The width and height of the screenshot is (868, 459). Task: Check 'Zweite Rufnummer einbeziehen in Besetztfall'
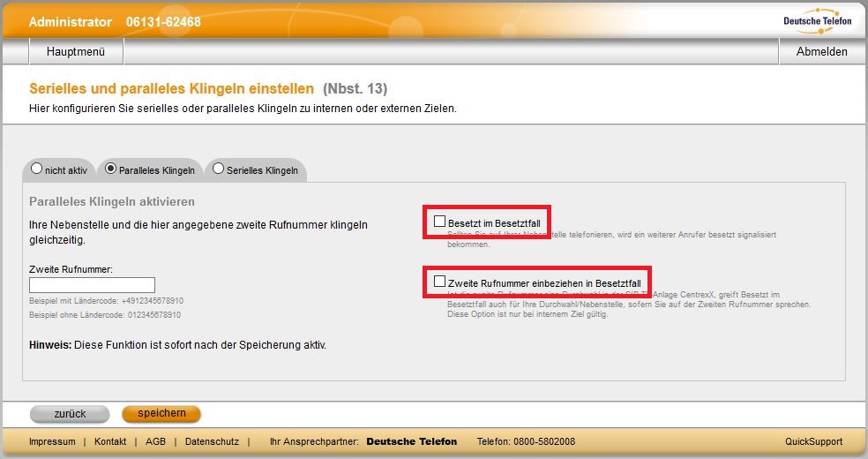[x=439, y=282]
